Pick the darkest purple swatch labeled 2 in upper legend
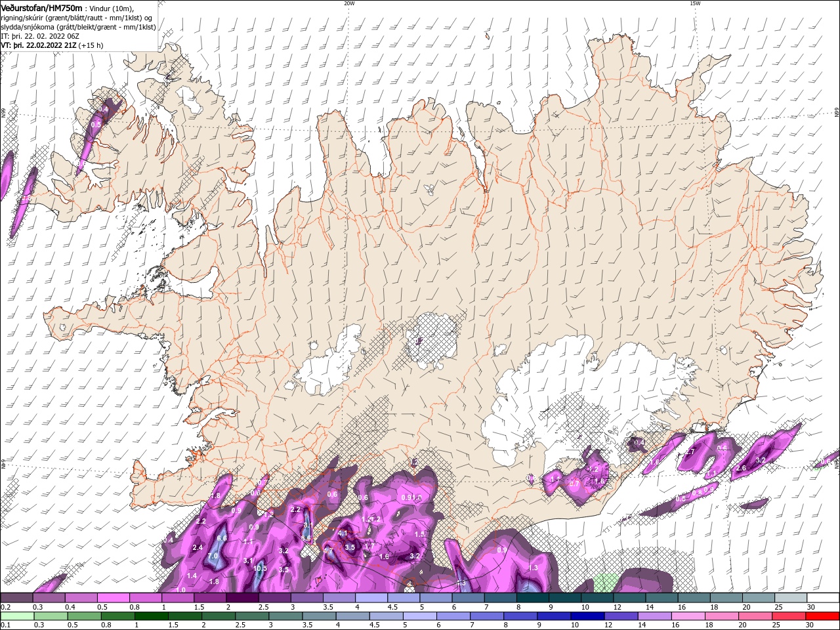 242,598
